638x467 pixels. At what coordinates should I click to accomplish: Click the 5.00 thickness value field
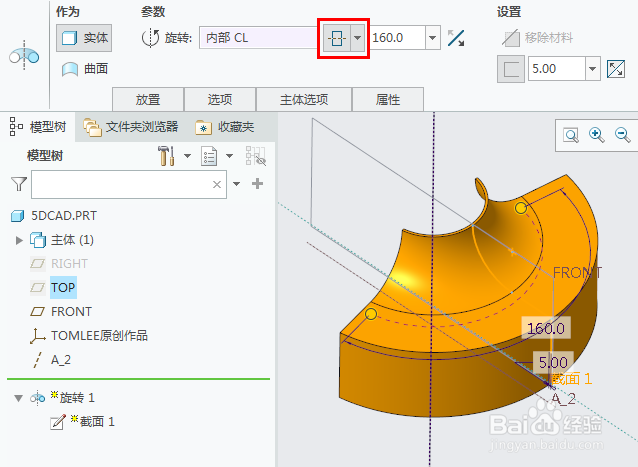click(557, 68)
